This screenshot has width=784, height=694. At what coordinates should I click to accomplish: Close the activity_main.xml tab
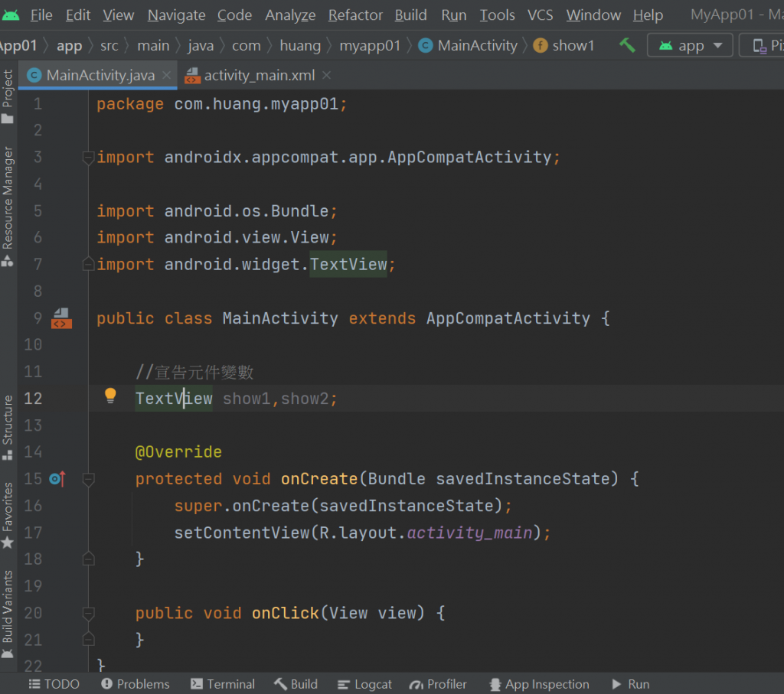tap(326, 76)
